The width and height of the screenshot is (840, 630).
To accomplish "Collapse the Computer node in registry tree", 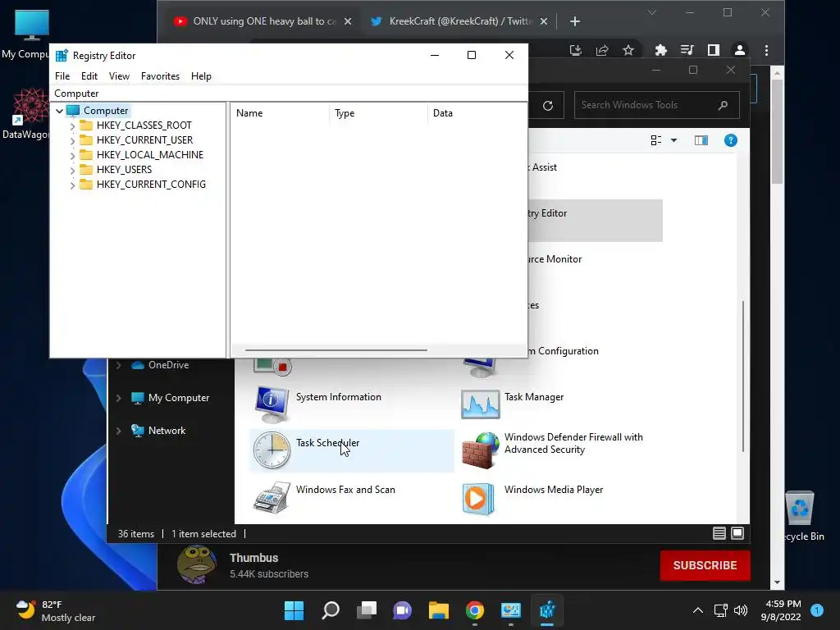I will point(59,111).
